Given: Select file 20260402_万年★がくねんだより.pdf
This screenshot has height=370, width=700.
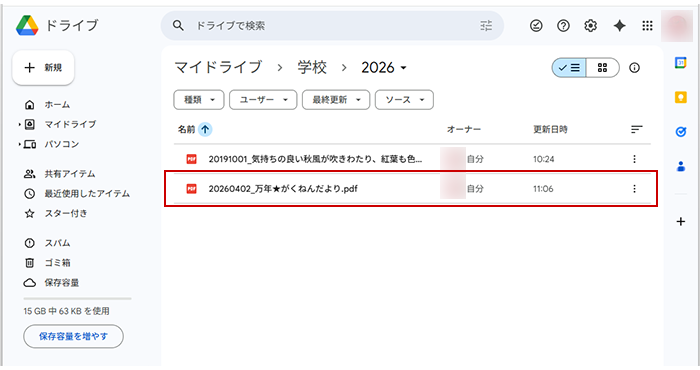Looking at the screenshot, I should [x=411, y=189].
